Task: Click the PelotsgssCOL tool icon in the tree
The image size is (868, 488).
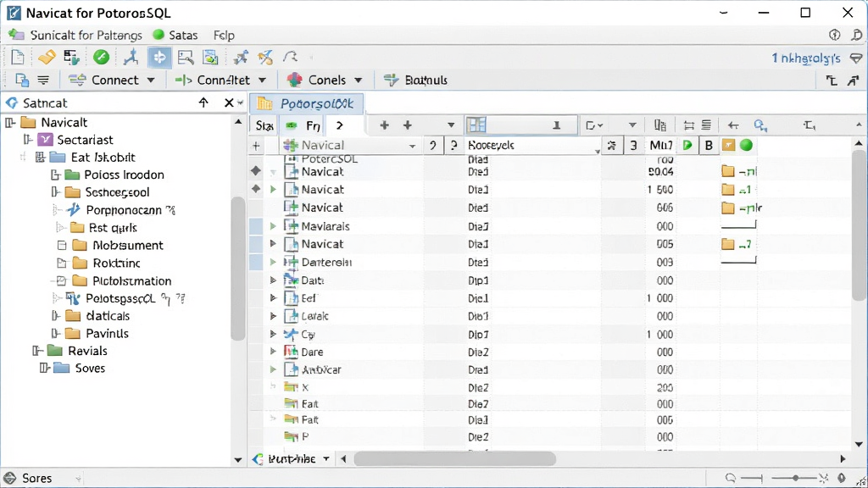Action: pyautogui.click(x=73, y=299)
